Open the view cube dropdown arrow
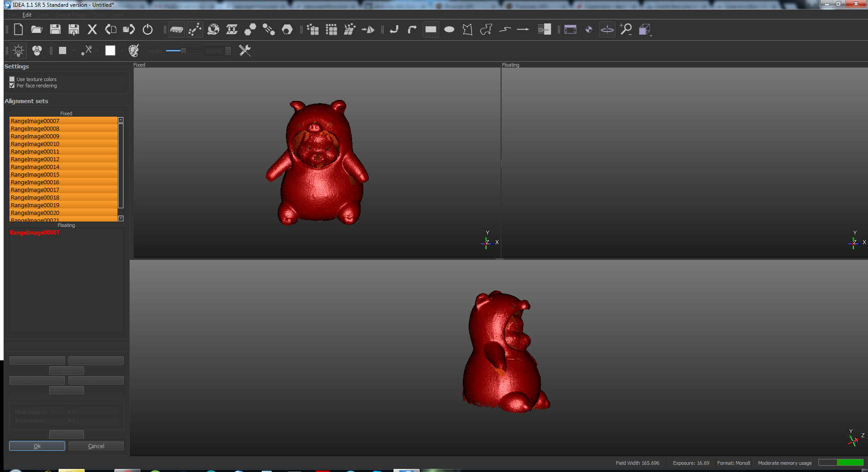868x472 pixels. (x=651, y=35)
